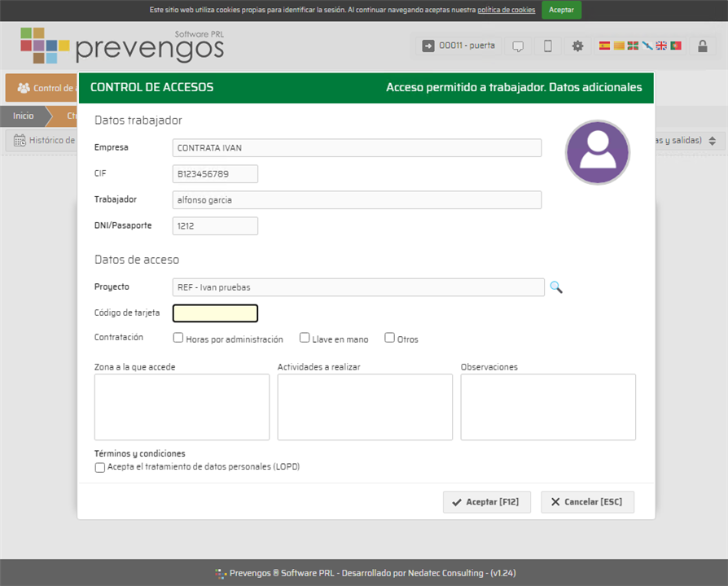Select the British flag for English
Viewport: 728px width, 586px height.
click(x=661, y=46)
